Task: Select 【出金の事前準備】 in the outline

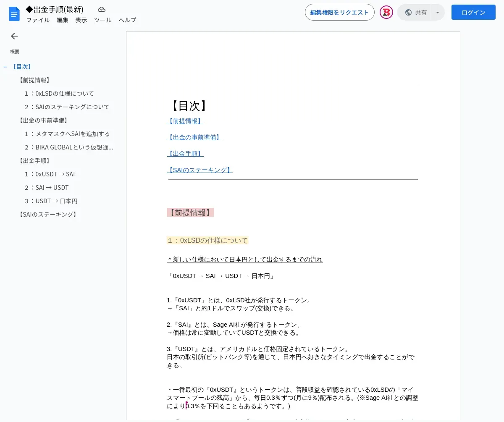Action: click(43, 121)
